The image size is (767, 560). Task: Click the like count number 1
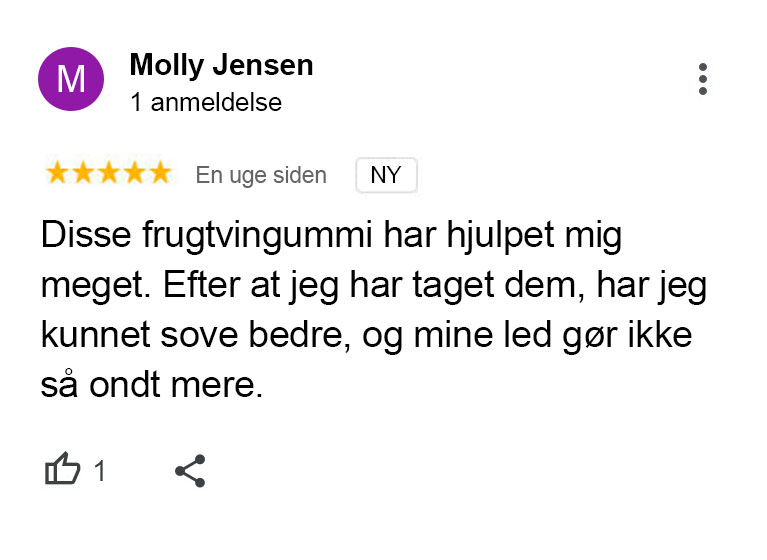pos(99,471)
